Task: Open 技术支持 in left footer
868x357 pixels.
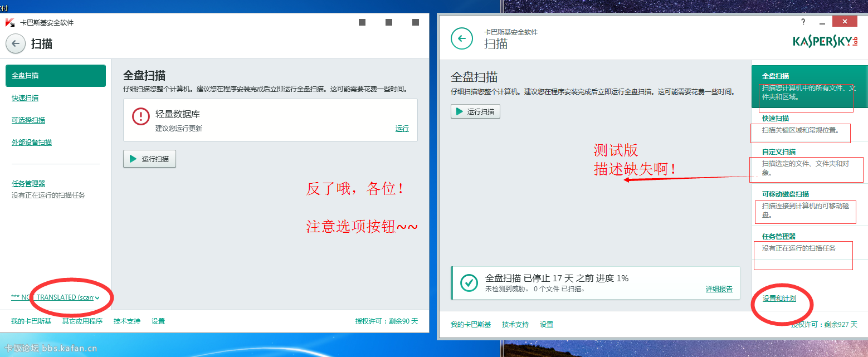Action: [x=127, y=321]
